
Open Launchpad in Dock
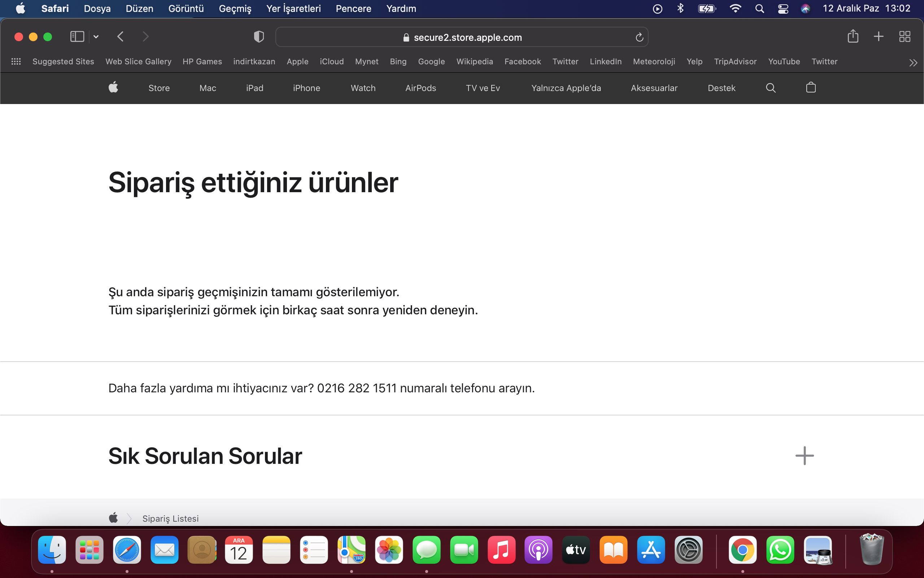coord(90,550)
